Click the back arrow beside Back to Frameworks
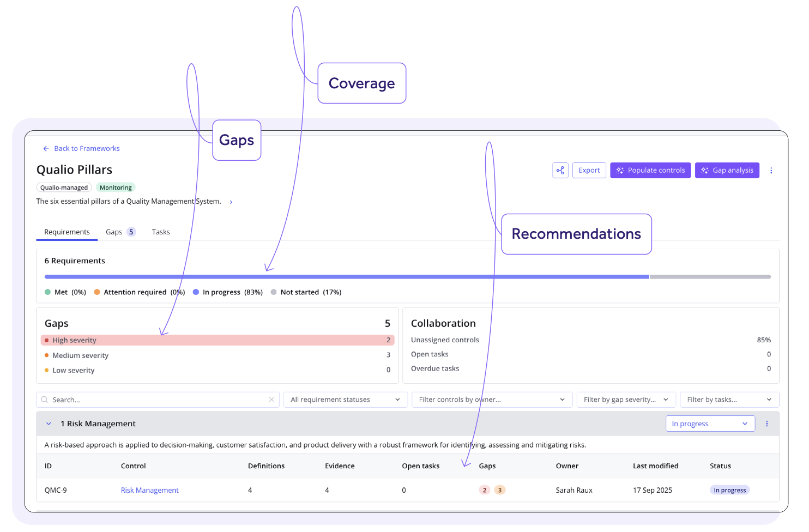 (45, 148)
